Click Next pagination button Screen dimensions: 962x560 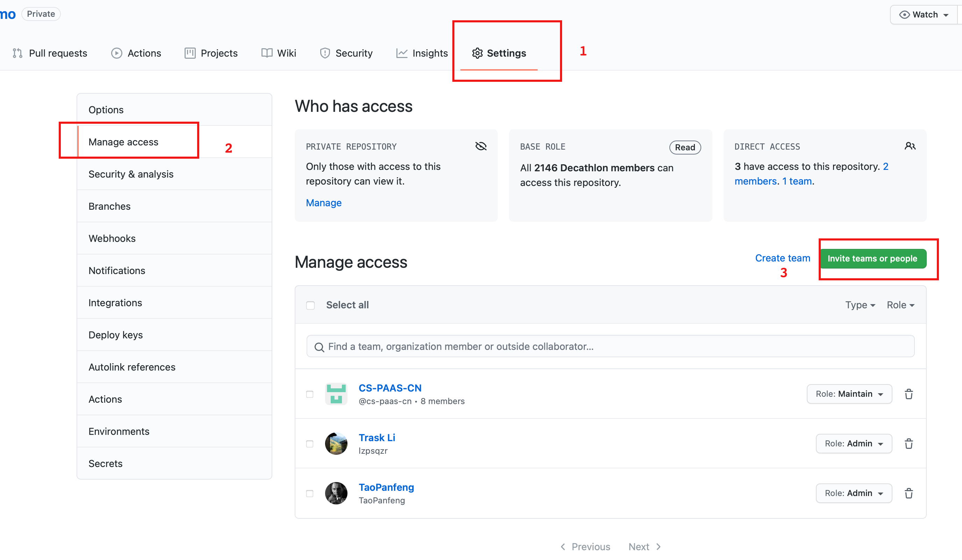click(x=645, y=547)
